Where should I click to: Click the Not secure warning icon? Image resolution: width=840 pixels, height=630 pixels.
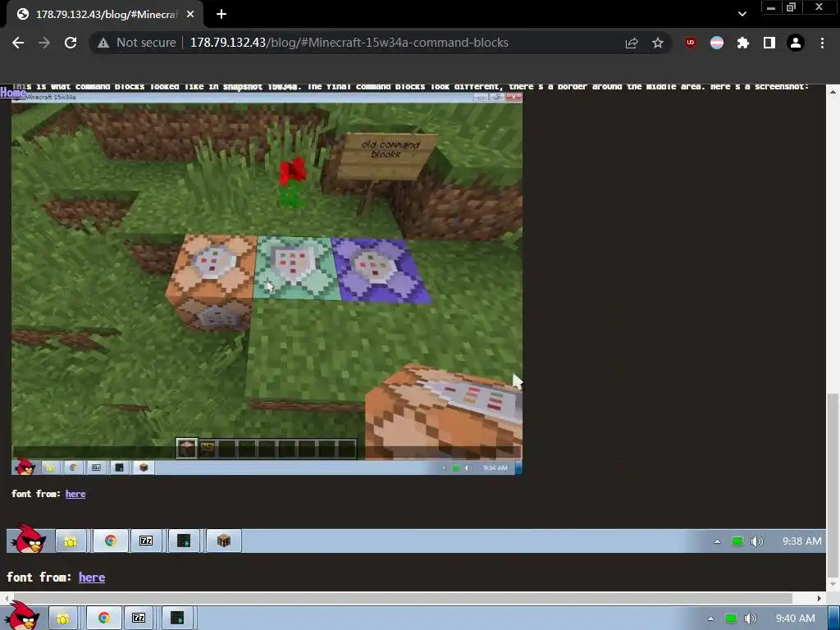[103, 43]
